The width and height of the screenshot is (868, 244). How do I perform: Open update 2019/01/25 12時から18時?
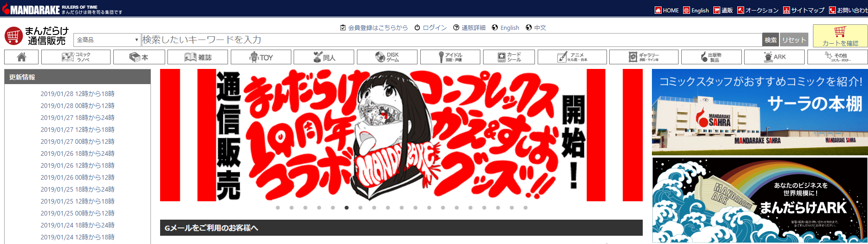pos(78,201)
